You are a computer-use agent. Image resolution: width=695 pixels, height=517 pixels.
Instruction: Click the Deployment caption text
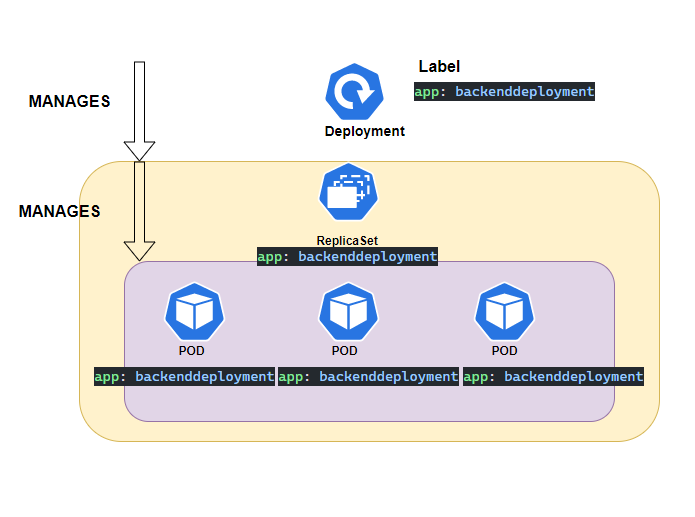pos(365,131)
